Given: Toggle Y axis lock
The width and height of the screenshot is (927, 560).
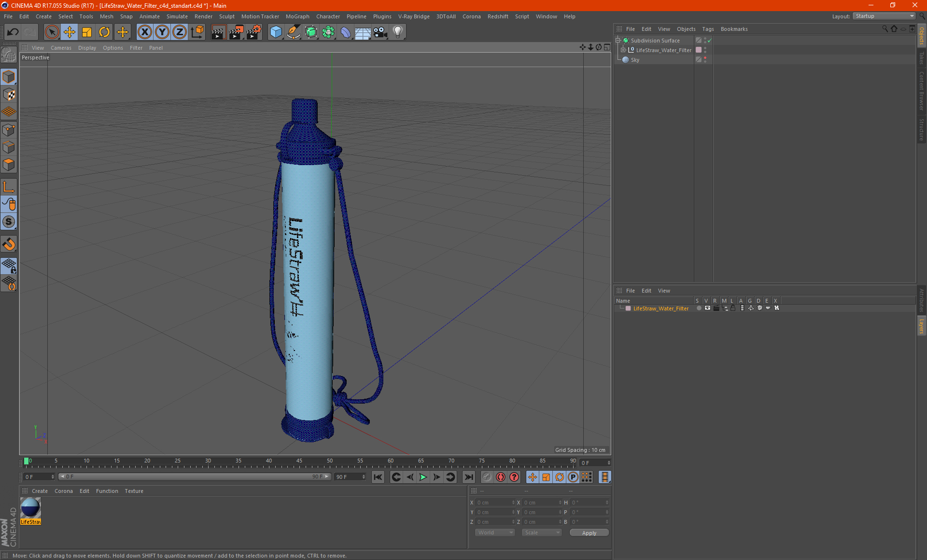Looking at the screenshot, I should click(162, 32).
